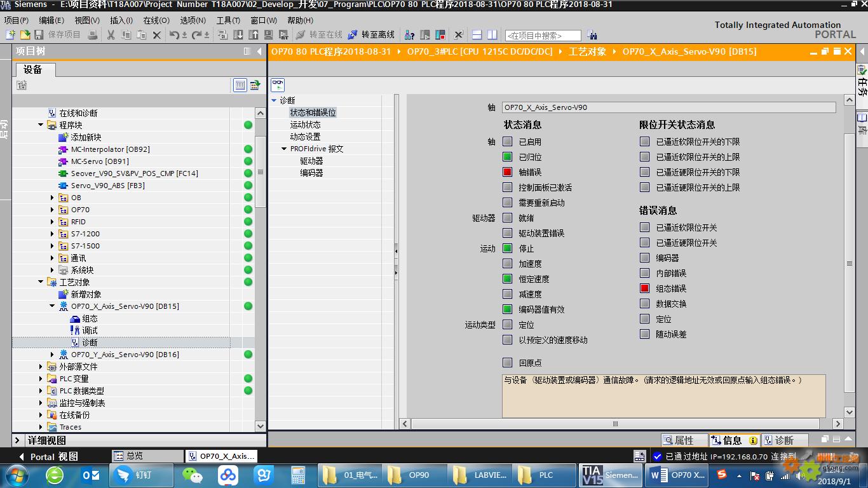868x488 pixels.
Task: Select 驱动器 under PROFIdrive 报文
Action: 311,161
